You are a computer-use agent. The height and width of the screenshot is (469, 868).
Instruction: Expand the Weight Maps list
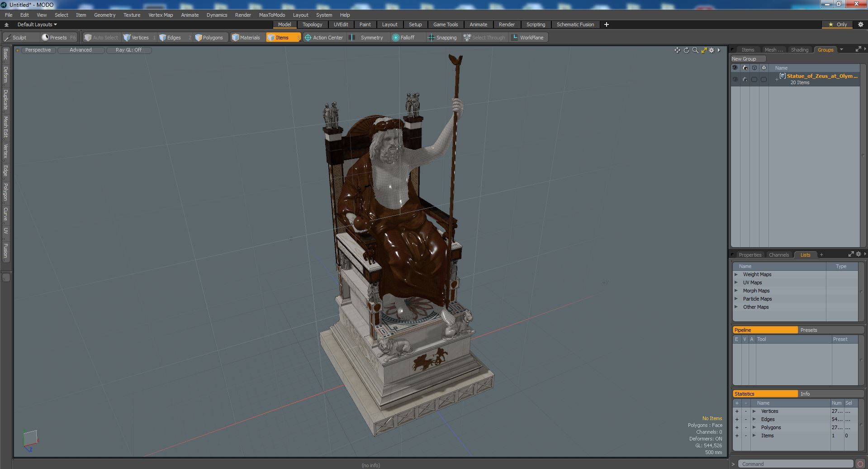point(736,274)
